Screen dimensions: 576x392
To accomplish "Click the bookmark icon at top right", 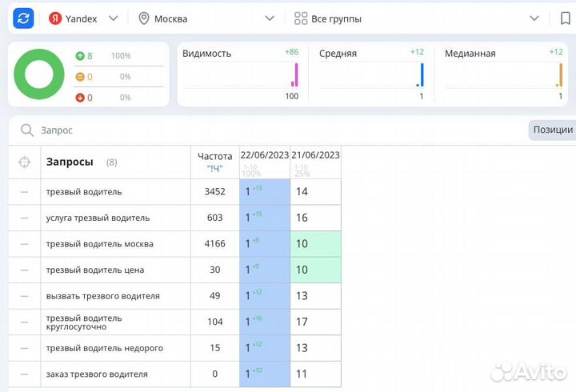I will click(x=566, y=18).
